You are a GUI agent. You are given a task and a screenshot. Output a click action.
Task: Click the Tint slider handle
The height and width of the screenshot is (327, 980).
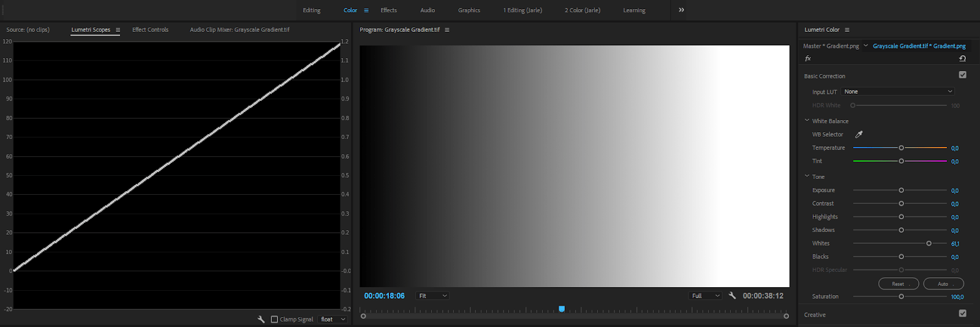(x=901, y=161)
